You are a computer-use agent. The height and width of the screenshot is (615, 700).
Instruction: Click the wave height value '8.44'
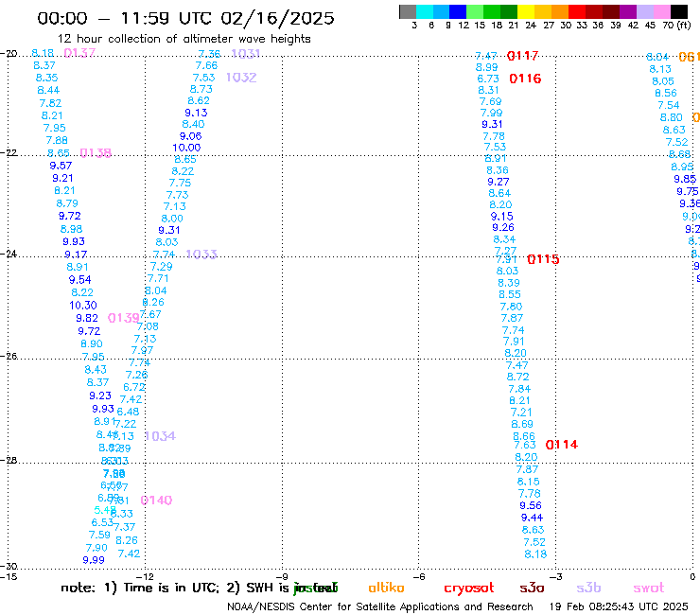click(48, 90)
